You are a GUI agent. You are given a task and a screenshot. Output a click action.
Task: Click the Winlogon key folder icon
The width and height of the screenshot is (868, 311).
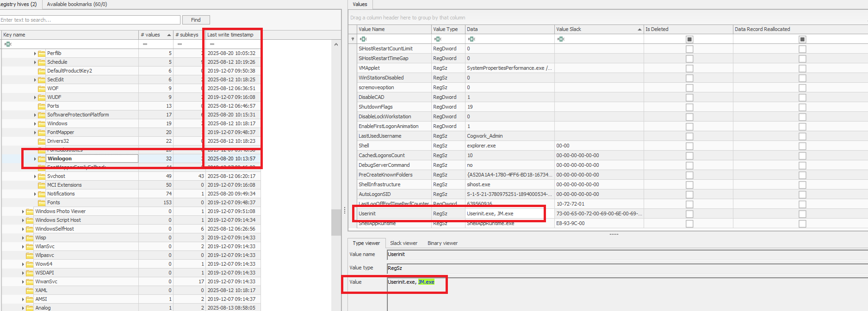point(42,159)
